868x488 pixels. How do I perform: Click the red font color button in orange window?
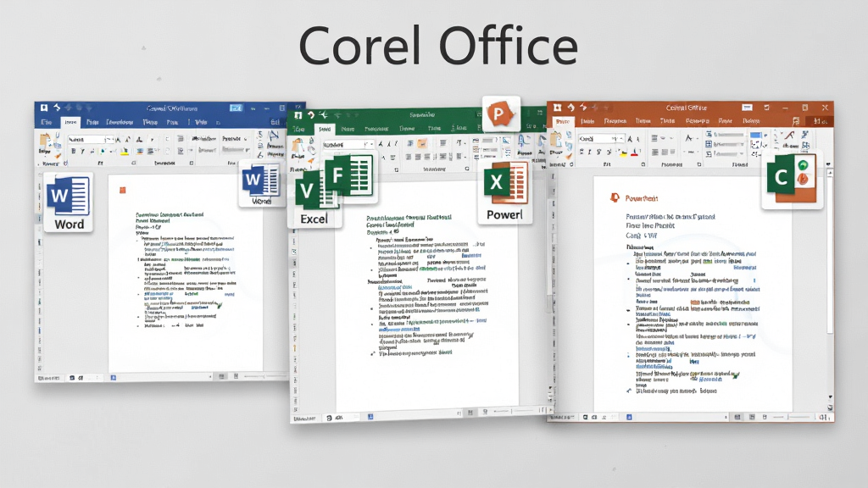point(636,152)
